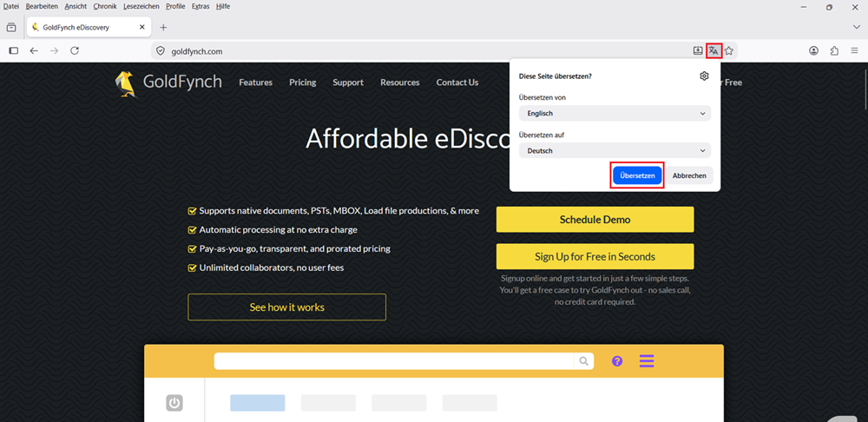The width and height of the screenshot is (868, 422).
Task: Click the Schedule Demo button
Action: tap(595, 220)
